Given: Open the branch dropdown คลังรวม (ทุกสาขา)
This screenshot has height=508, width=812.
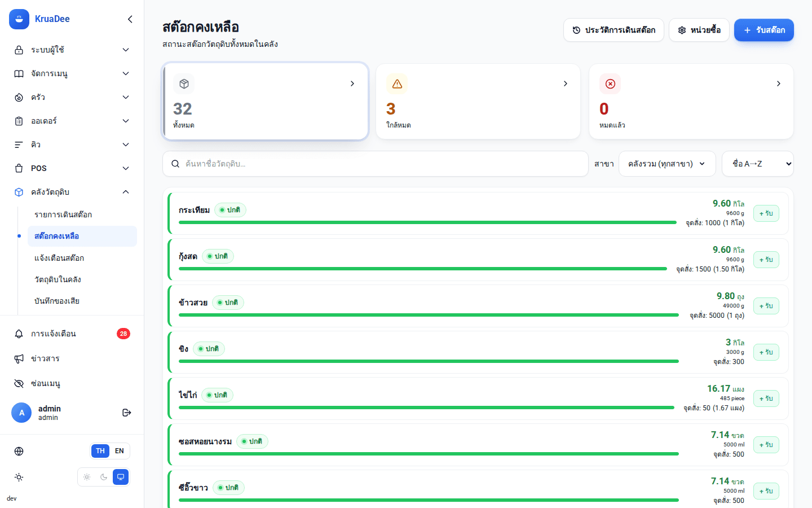Looking at the screenshot, I should (x=667, y=164).
